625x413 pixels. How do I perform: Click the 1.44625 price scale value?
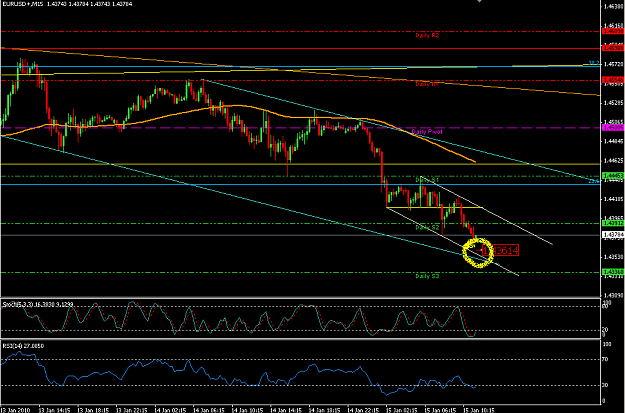[611, 160]
